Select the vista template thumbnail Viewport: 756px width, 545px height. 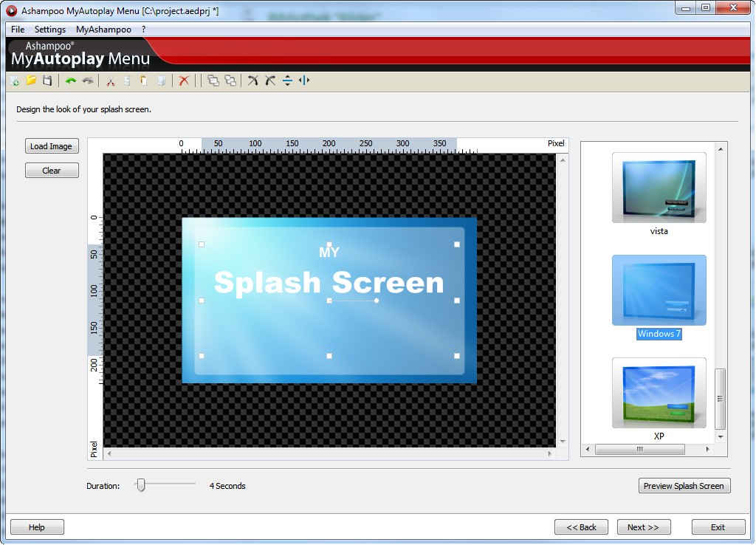click(x=659, y=188)
